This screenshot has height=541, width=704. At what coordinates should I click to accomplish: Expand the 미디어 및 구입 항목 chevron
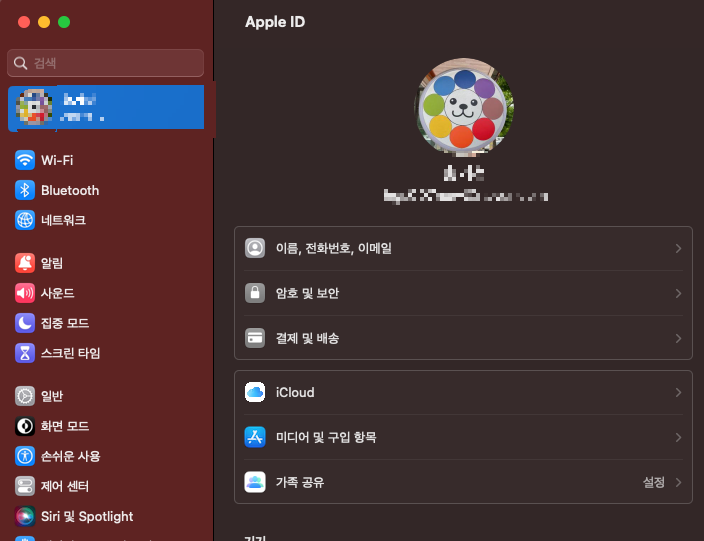[678, 437]
